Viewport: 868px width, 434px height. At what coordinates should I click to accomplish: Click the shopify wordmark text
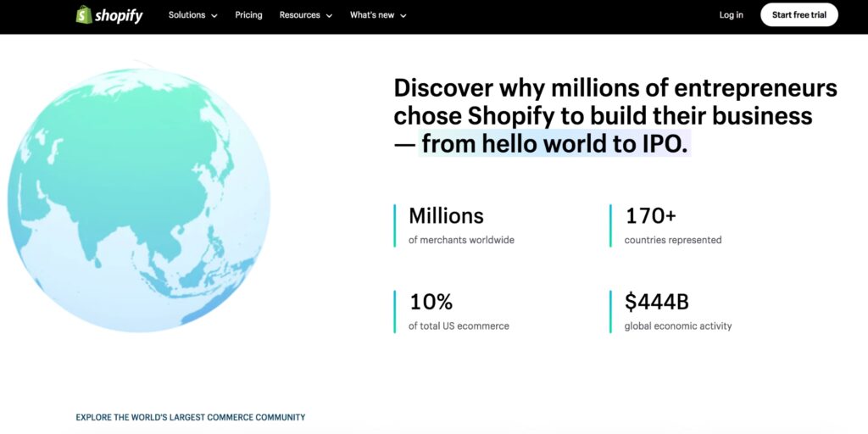pos(119,16)
